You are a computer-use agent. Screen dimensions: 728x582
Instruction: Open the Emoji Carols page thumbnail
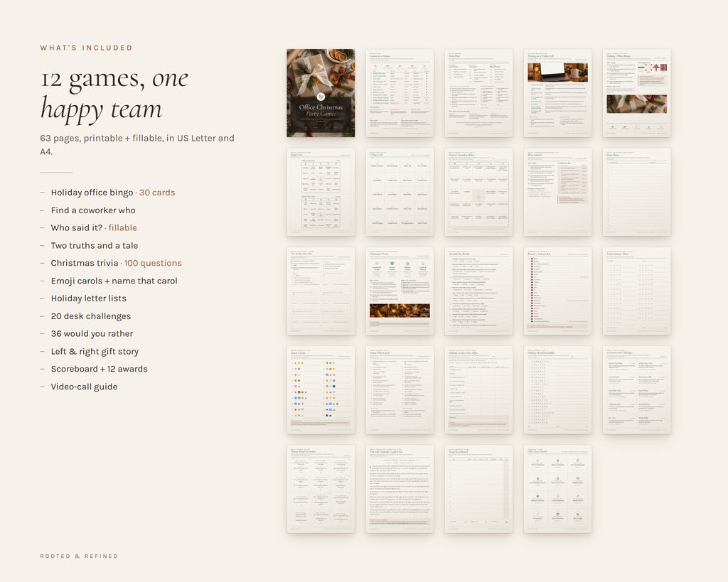(x=321, y=390)
